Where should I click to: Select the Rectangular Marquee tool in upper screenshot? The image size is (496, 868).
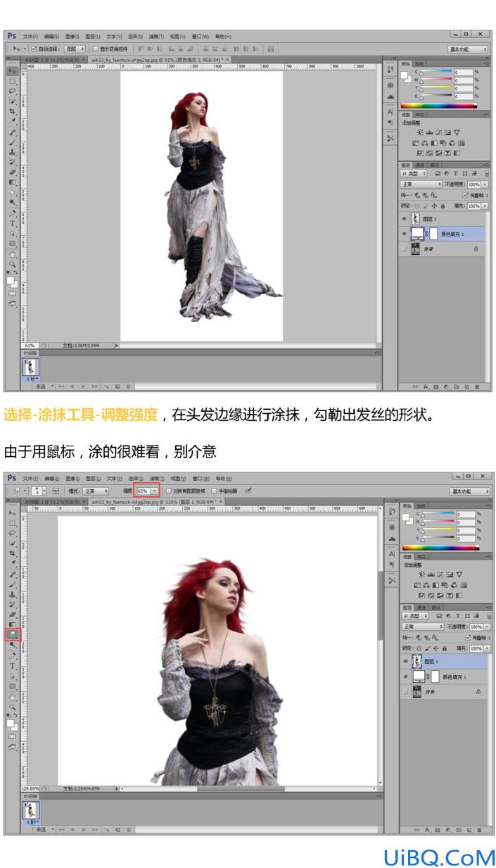tap(13, 82)
